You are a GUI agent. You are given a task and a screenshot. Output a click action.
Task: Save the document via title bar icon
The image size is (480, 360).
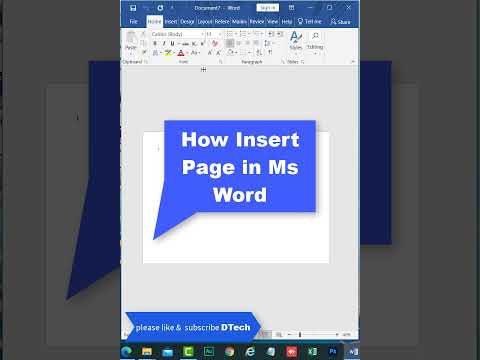click(x=133, y=8)
